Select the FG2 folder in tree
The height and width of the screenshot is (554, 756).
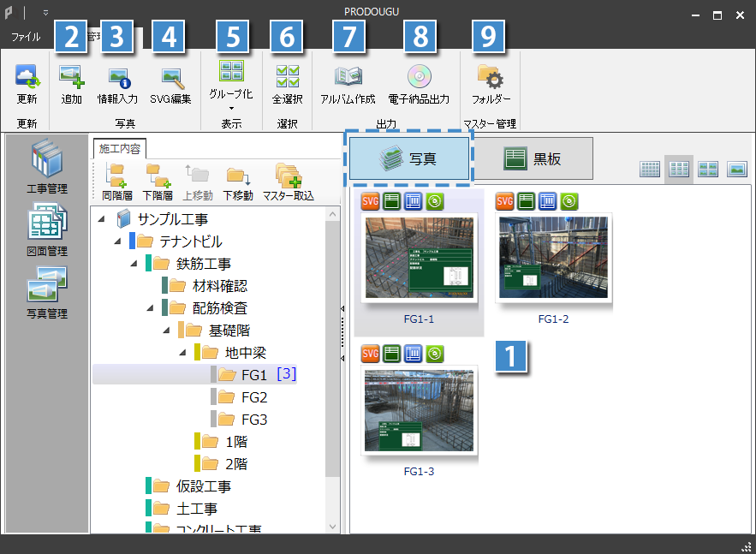tap(253, 397)
